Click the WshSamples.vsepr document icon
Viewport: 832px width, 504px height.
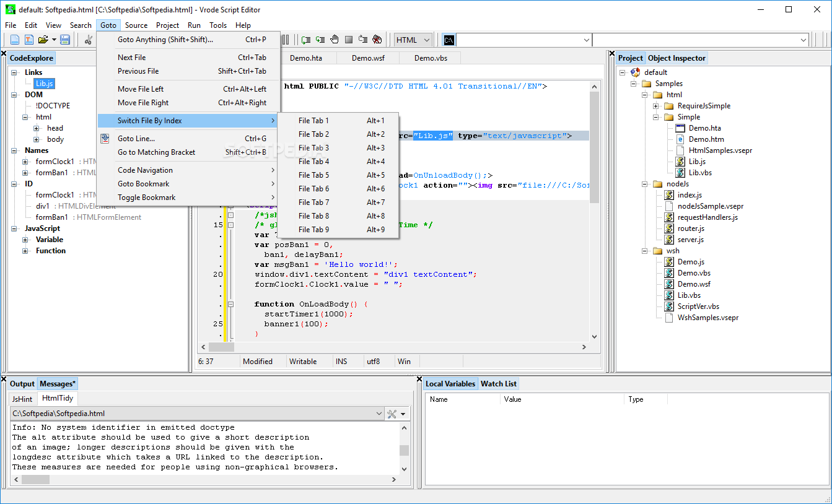click(669, 318)
